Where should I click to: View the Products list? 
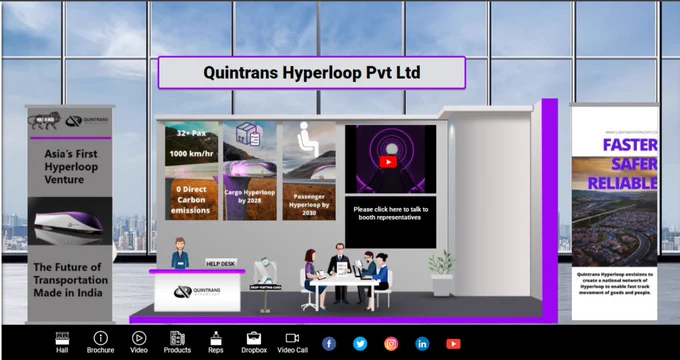(177, 342)
